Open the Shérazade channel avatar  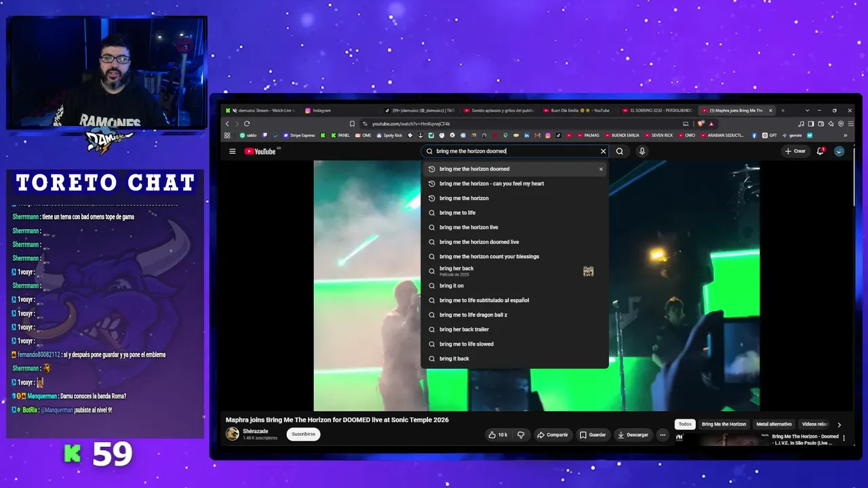(x=233, y=434)
